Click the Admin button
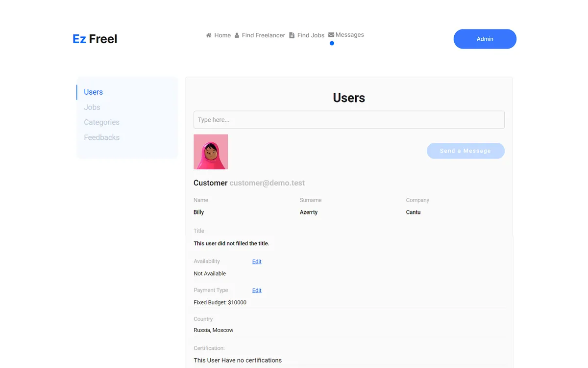The height and width of the screenshot is (368, 588). (x=485, y=39)
